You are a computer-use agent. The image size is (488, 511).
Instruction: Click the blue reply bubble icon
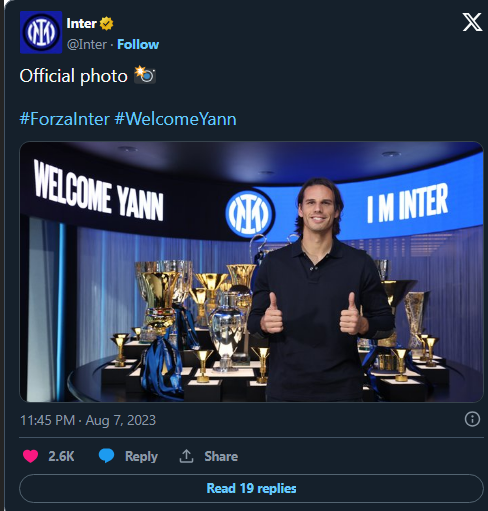point(106,456)
